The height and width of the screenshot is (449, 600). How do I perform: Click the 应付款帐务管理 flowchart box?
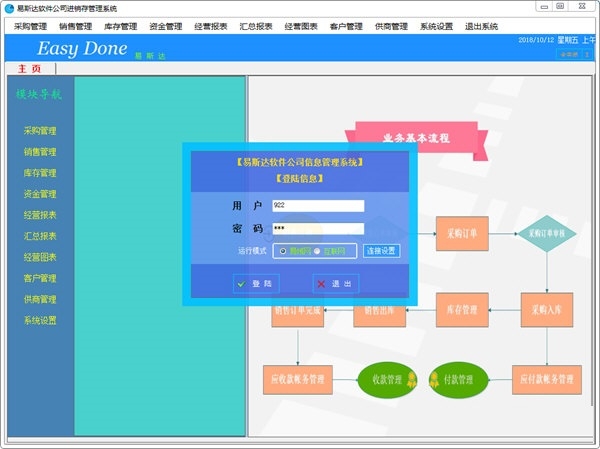pos(547,380)
